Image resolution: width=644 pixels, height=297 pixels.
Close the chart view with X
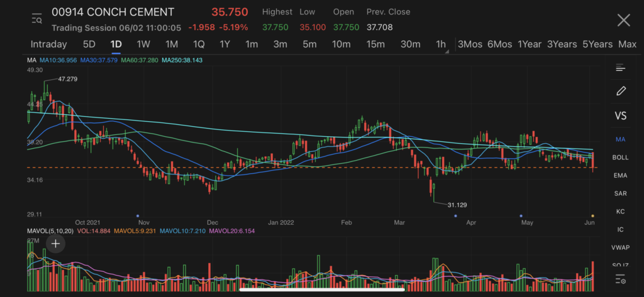[x=623, y=19]
